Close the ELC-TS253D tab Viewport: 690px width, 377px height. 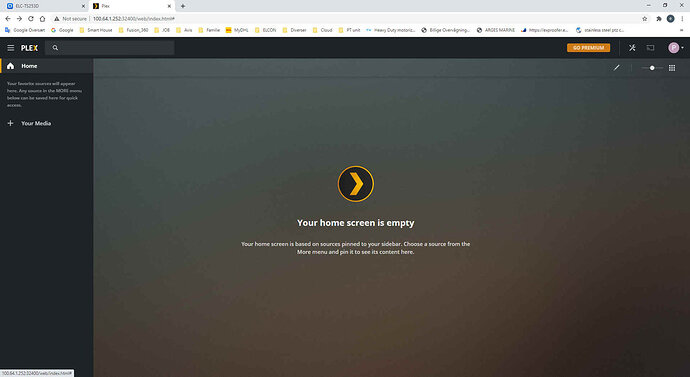click(83, 6)
